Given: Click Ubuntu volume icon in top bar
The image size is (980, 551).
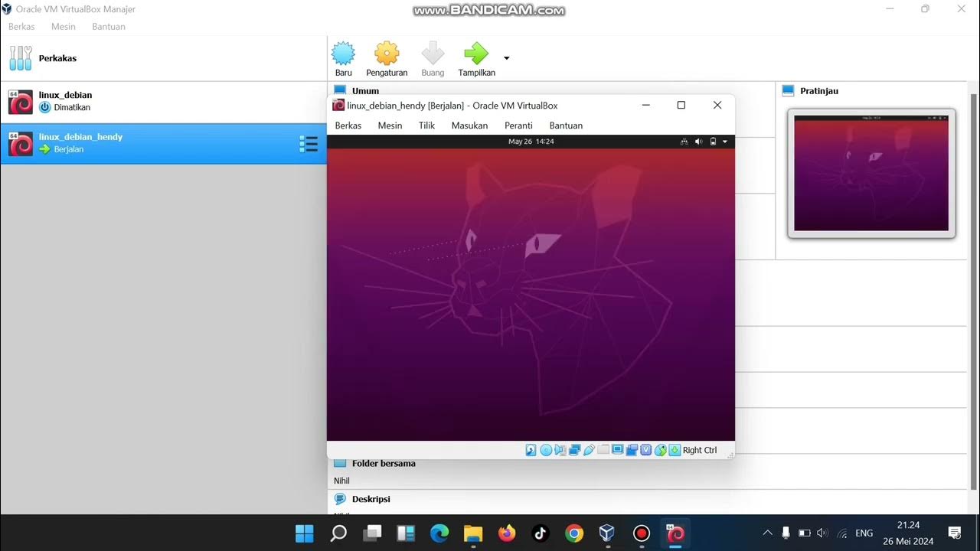Looking at the screenshot, I should 698,142.
